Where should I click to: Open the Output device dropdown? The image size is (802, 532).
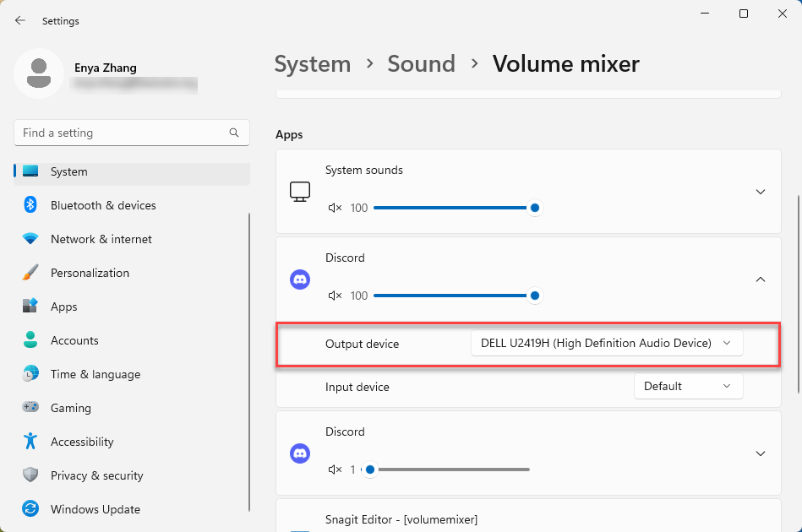[x=606, y=343]
